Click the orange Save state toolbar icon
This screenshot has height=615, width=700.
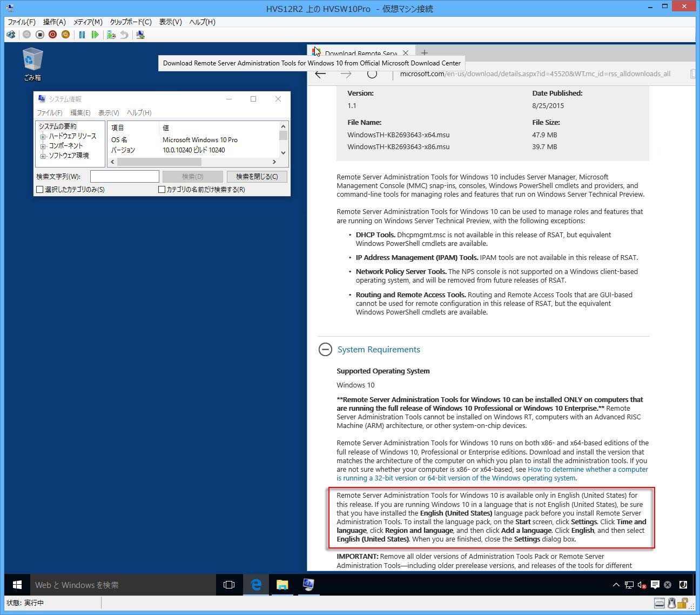pyautogui.click(x=65, y=35)
